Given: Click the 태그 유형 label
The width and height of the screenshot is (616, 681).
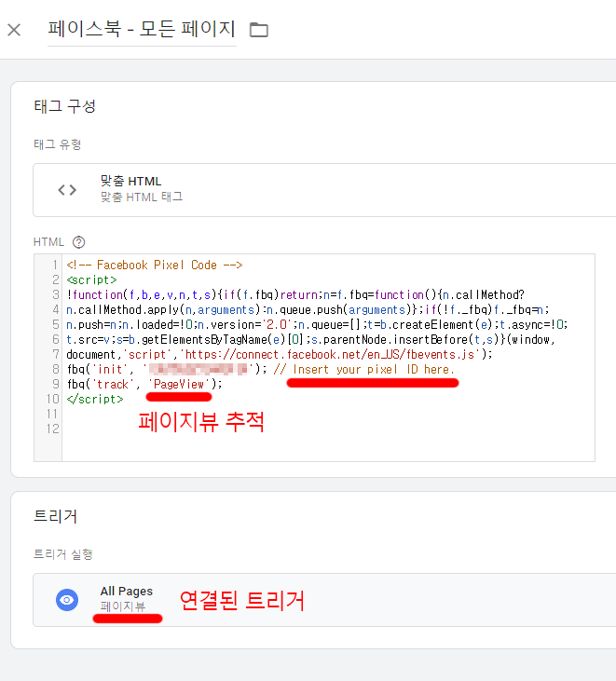Looking at the screenshot, I should click(58, 144).
